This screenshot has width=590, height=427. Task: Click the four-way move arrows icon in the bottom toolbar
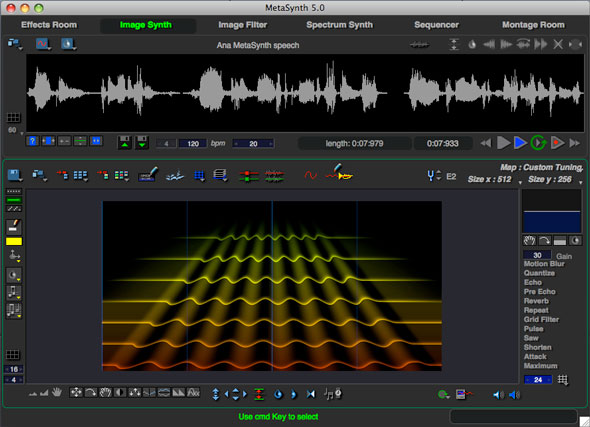pyautogui.click(x=76, y=393)
